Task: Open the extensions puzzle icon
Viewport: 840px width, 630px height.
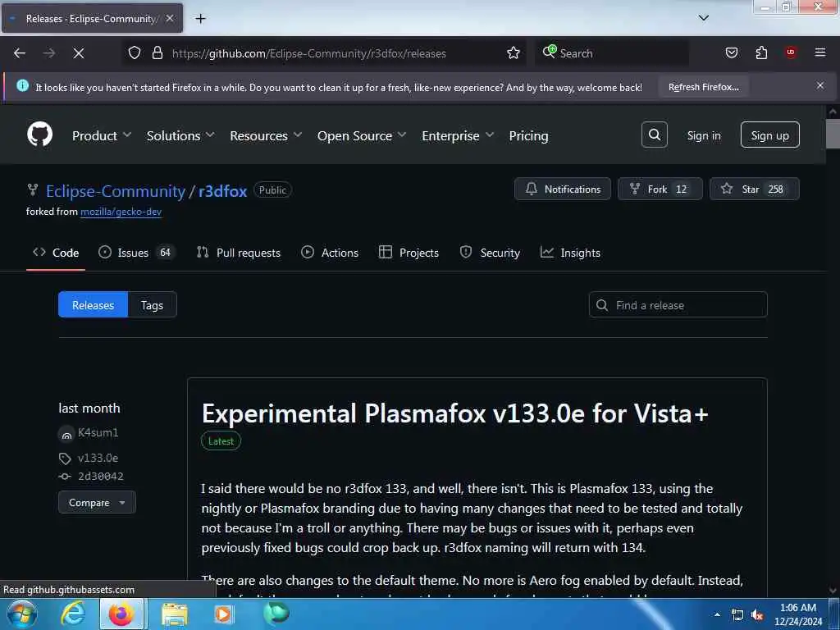Action: click(761, 52)
